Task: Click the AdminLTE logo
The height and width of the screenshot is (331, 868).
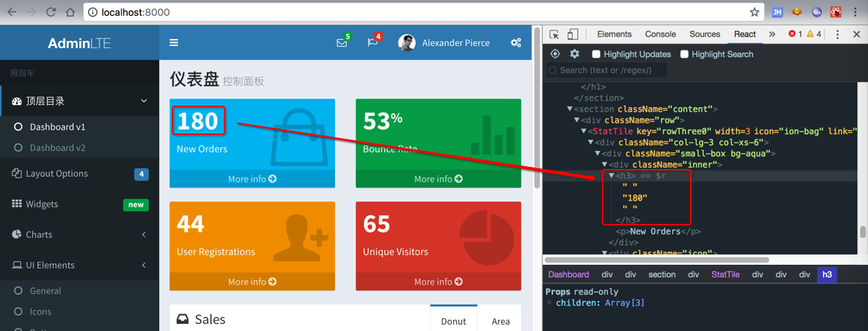Action: 79,43
